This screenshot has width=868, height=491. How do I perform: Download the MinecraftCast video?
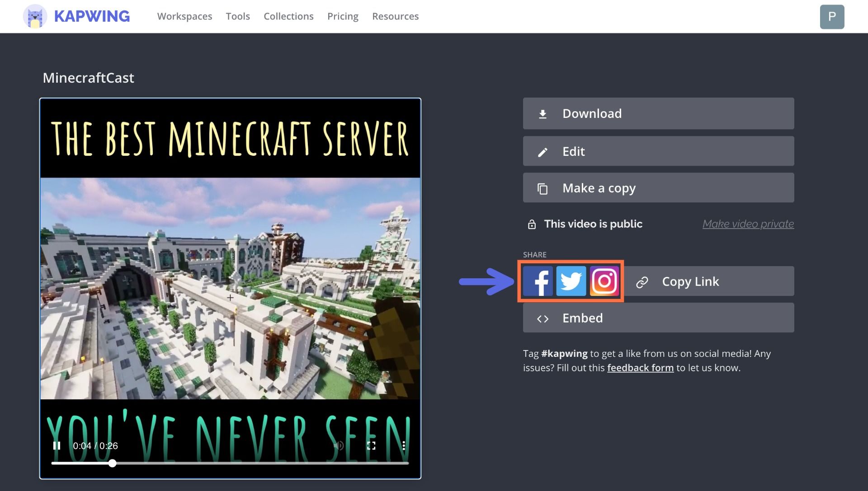[658, 113]
